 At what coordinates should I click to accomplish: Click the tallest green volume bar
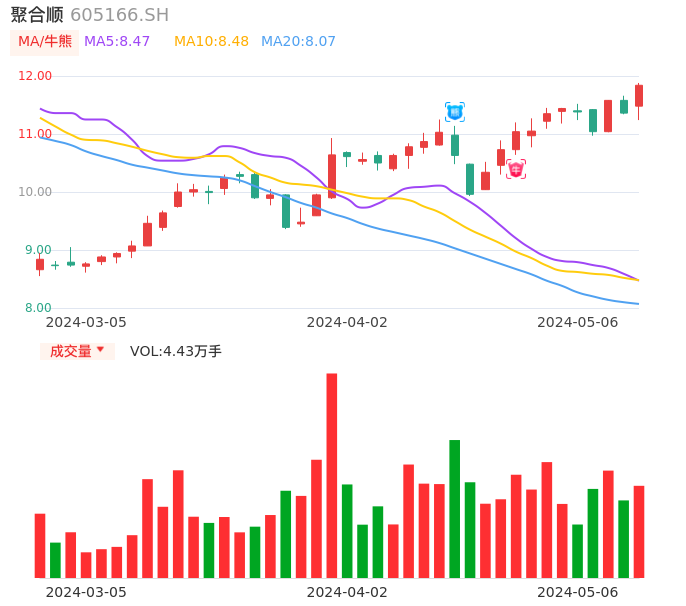(x=455, y=508)
